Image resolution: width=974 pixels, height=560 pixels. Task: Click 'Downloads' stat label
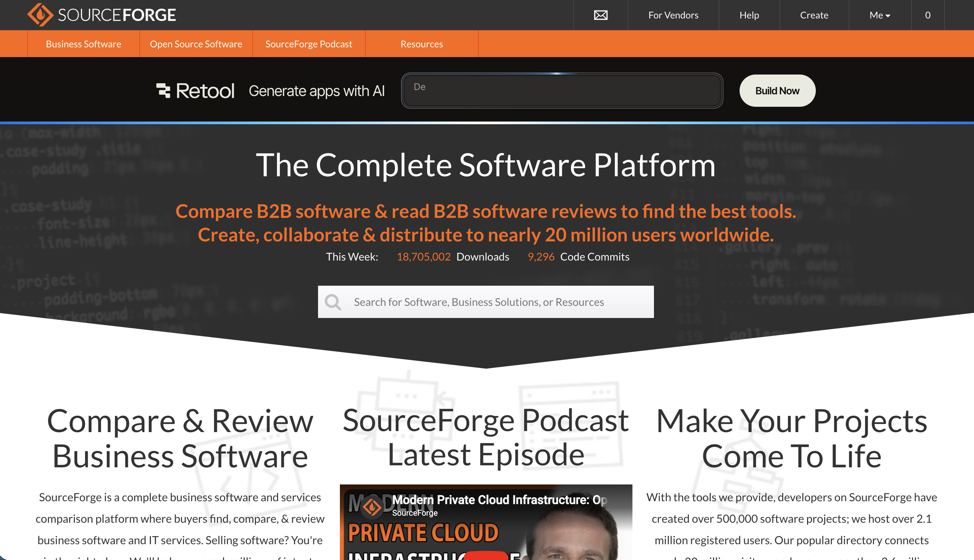pyautogui.click(x=483, y=256)
